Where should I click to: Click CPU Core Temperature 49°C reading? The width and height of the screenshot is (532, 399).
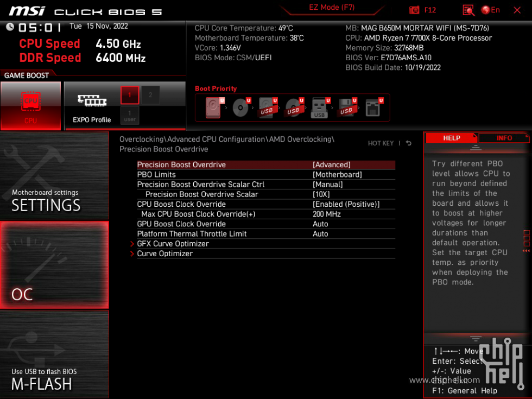coord(244,28)
